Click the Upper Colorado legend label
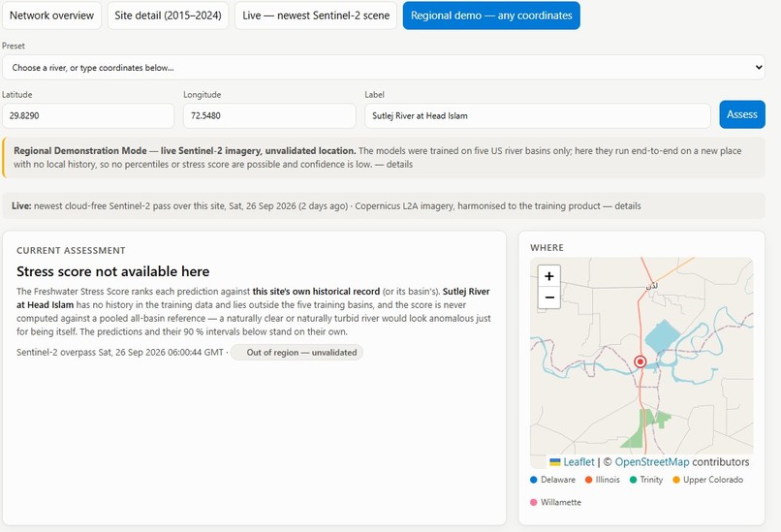Viewport: 781px width, 532px height. pyautogui.click(x=713, y=480)
